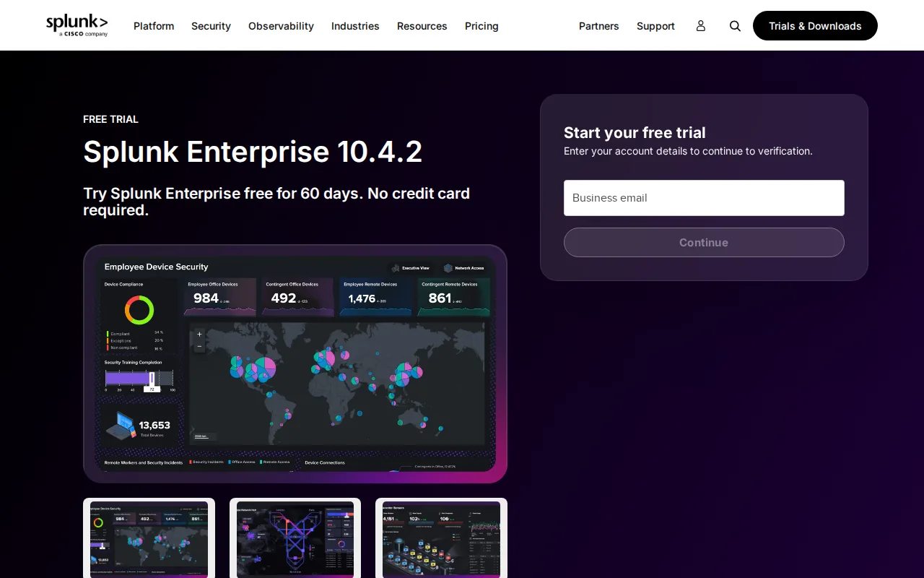The image size is (924, 578).
Task: Click the FREE TRIAL label
Action: (110, 119)
